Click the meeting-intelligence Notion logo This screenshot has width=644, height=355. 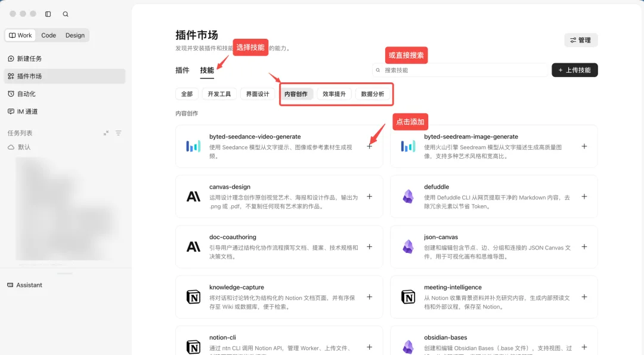coord(408,297)
